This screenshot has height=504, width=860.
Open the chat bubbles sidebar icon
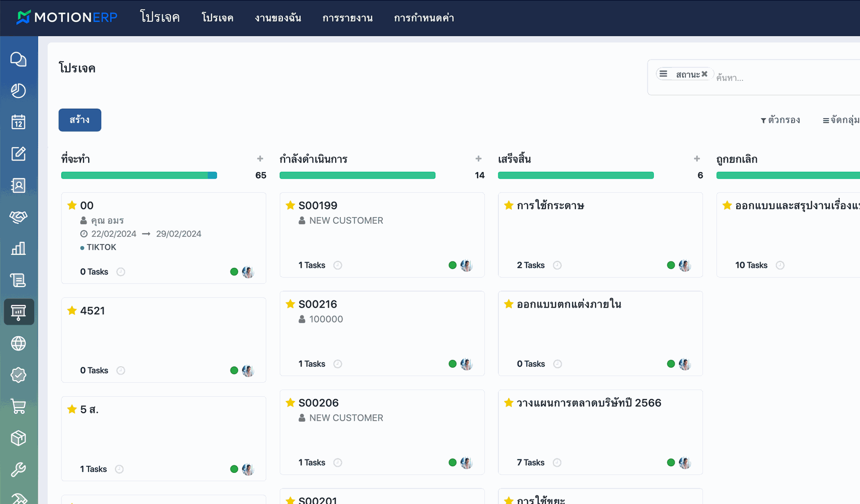19,60
